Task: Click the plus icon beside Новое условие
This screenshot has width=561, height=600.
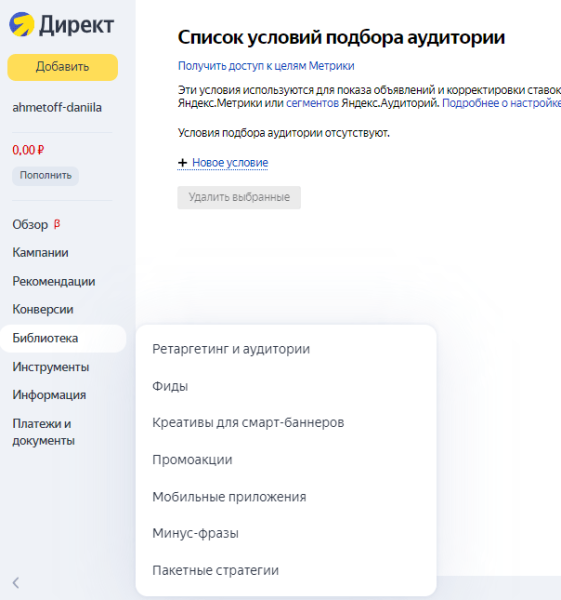Action: pos(183,163)
